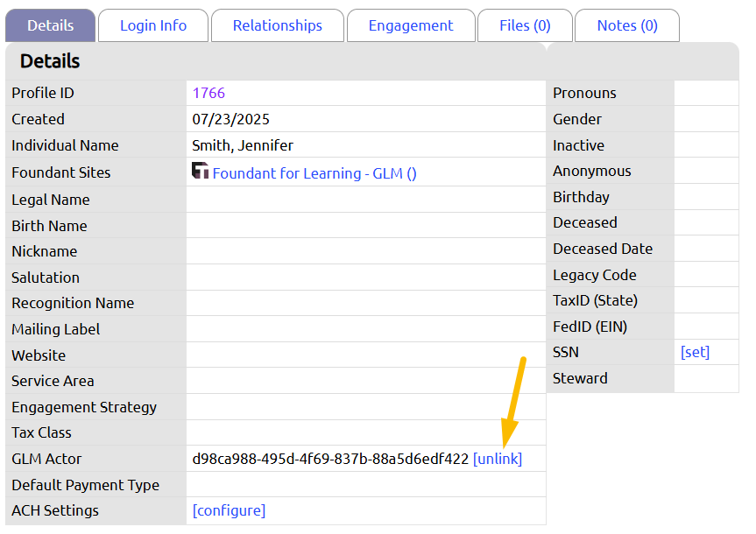Open the Relationships tab
The width and height of the screenshot is (756, 534).
pos(277,25)
